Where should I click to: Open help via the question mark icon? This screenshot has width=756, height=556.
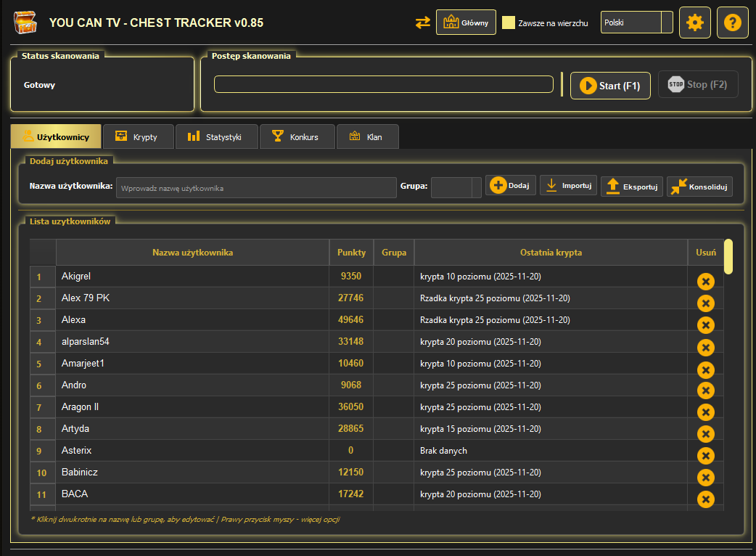732,23
